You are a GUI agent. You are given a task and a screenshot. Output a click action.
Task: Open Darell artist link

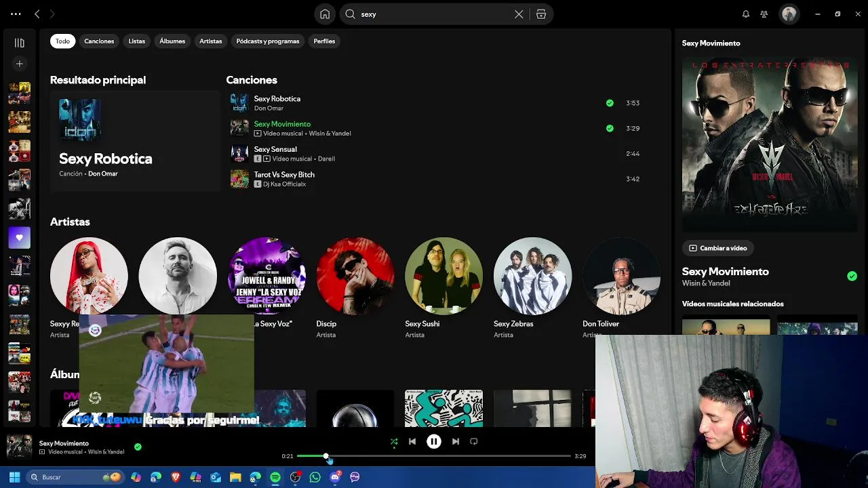tap(326, 159)
